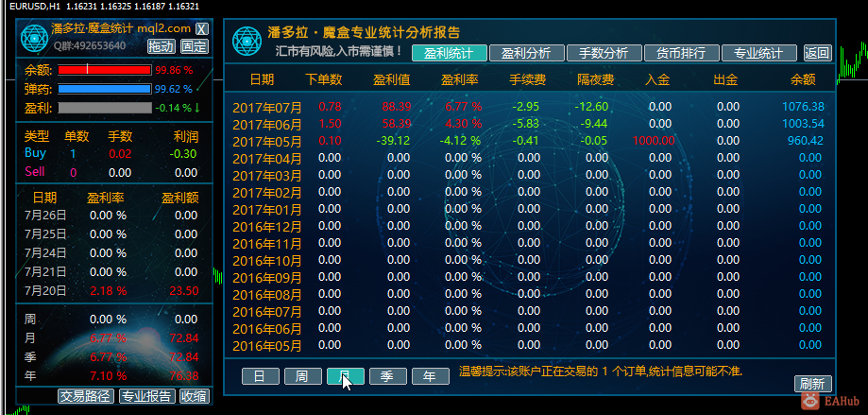This screenshot has height=415, width=868.
Task: Open the 手数分析 tab
Action: click(604, 53)
